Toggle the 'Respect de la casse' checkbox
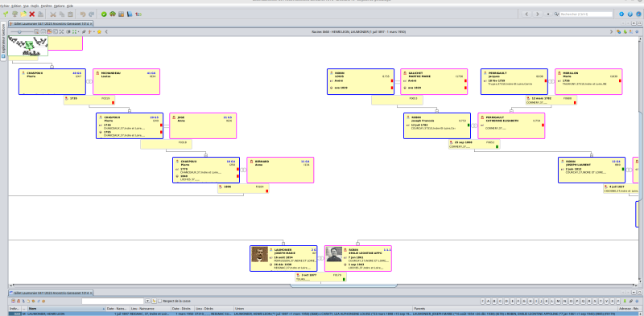This screenshot has width=644, height=316. pyautogui.click(x=159, y=302)
